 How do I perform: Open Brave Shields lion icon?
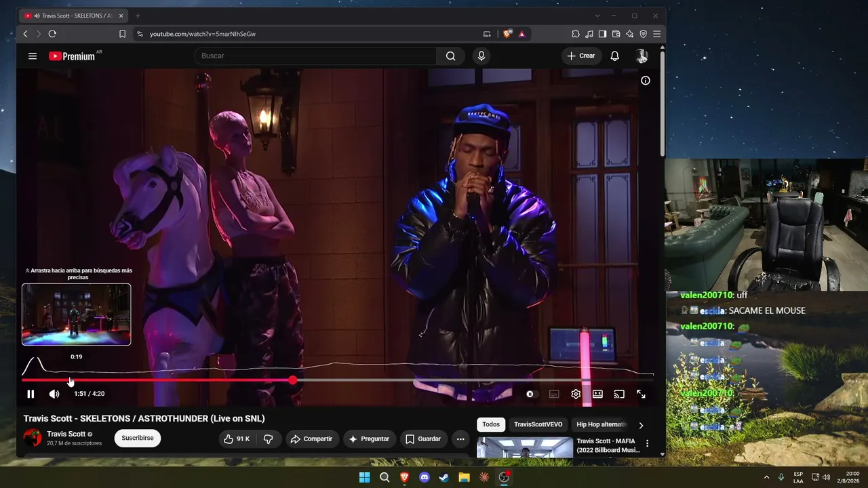point(507,34)
